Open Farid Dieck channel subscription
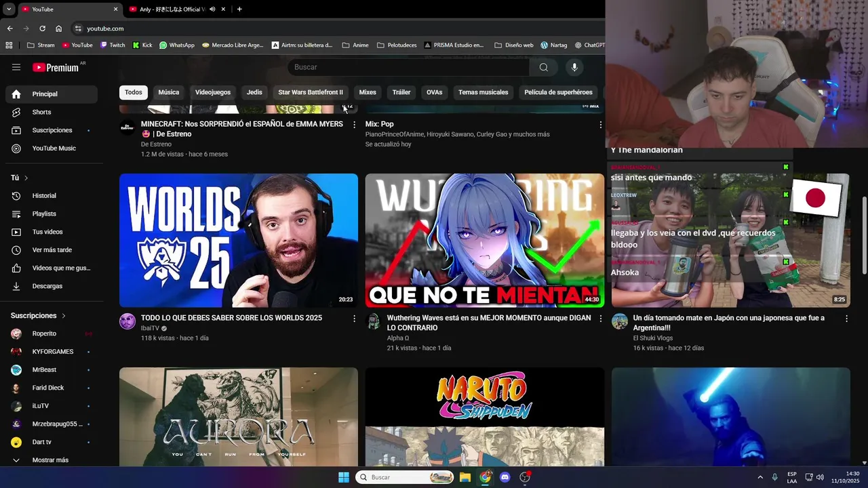868x488 pixels. pos(52,388)
